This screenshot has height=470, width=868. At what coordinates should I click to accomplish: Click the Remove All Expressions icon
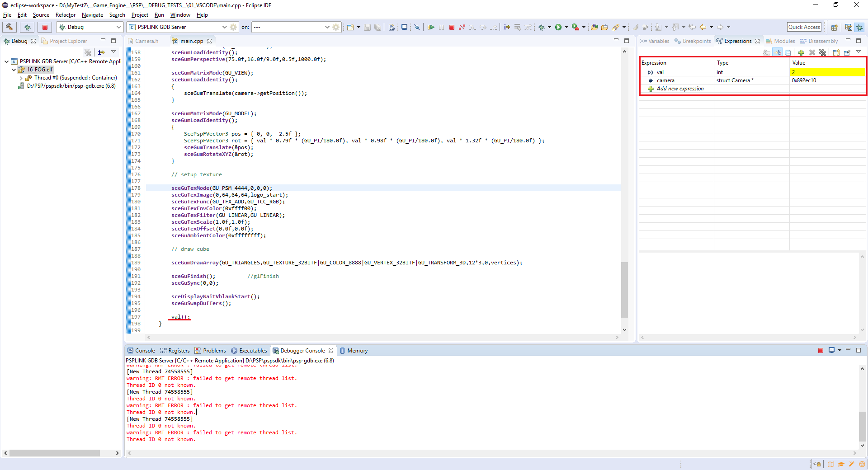pos(823,52)
